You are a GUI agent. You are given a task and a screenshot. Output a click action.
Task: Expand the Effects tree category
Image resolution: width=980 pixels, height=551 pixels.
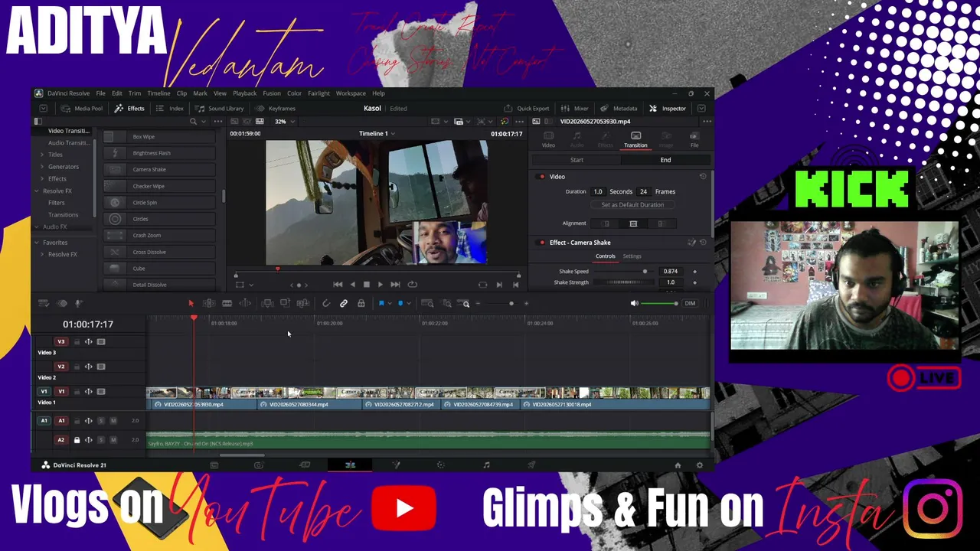pyautogui.click(x=41, y=179)
